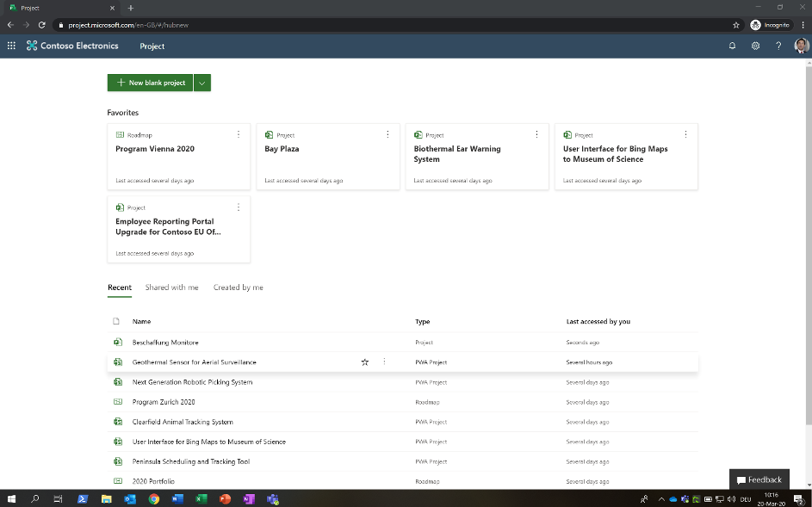Open the app launcher waffle menu
The height and width of the screenshot is (507, 812).
coord(11,46)
